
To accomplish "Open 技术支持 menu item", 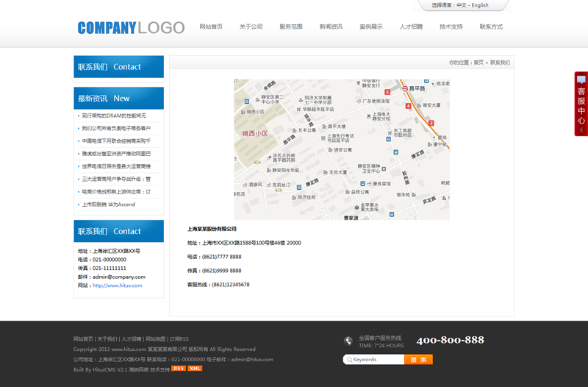I will [451, 26].
